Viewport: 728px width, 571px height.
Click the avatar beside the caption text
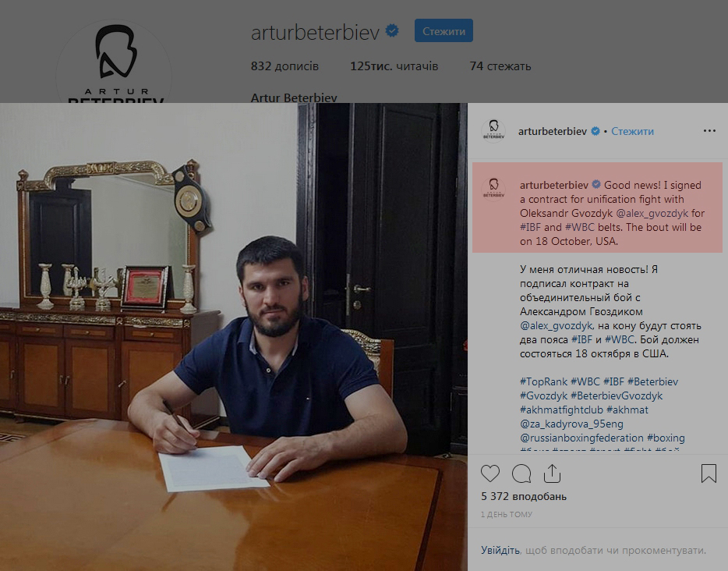493,189
